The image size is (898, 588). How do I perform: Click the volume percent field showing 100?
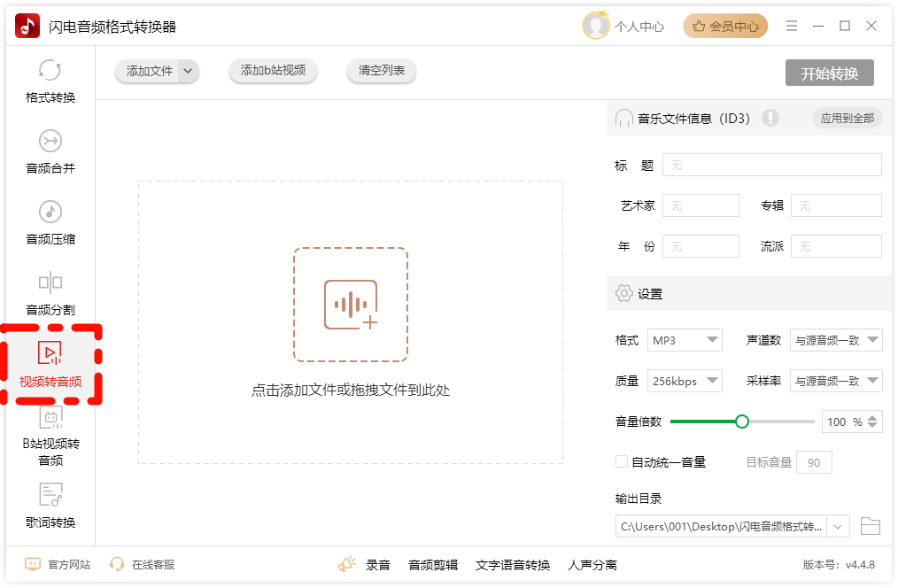(843, 422)
